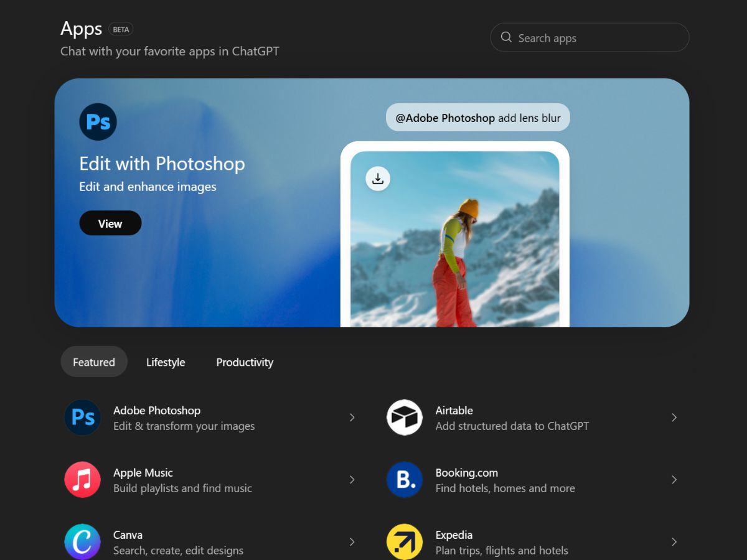Expand the Adobe Photoshop row chevron

[352, 418]
